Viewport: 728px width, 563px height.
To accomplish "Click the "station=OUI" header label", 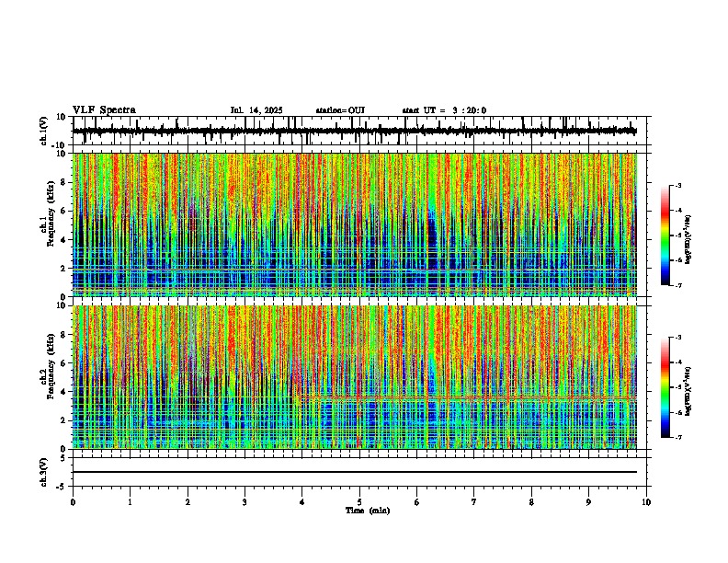I will [x=340, y=110].
